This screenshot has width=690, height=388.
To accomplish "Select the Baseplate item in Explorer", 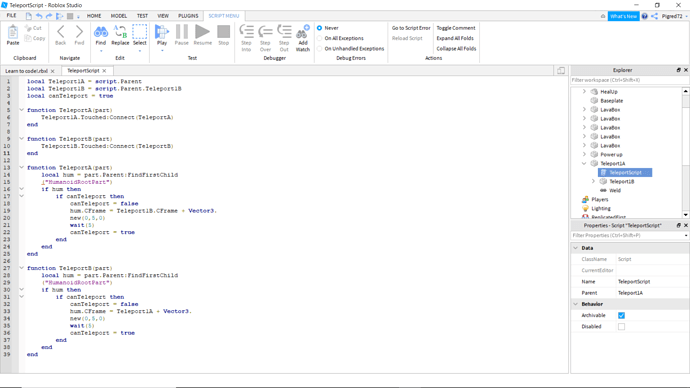I will pos(612,101).
